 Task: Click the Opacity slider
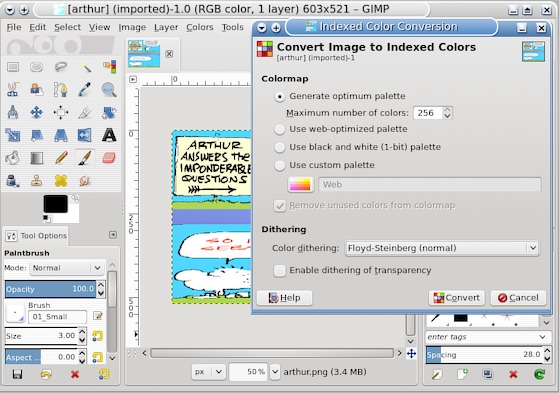click(50, 289)
